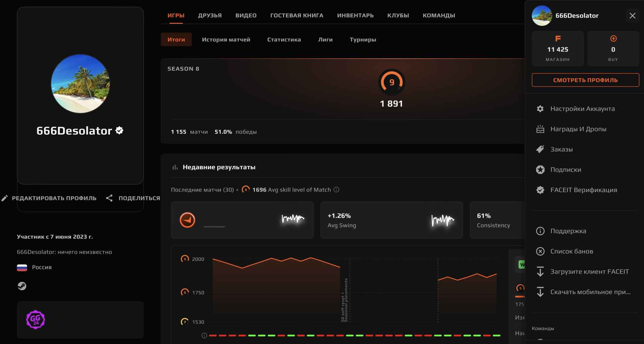Image resolution: width=644 pixels, height=344 pixels.
Task: Click the large profile avatar picture
Action: point(80,84)
